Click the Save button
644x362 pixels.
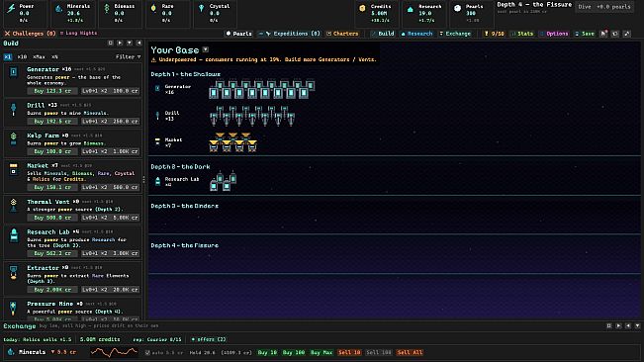(x=585, y=34)
